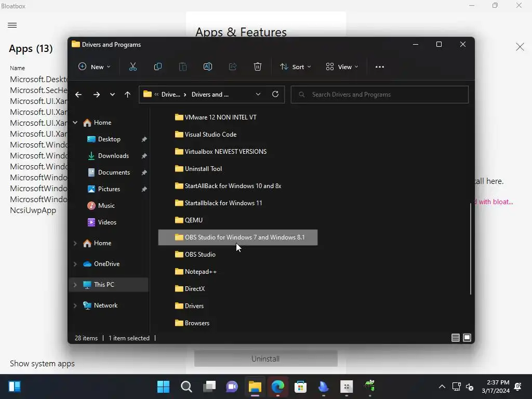Show hidden system tray icons chevron

442,387
